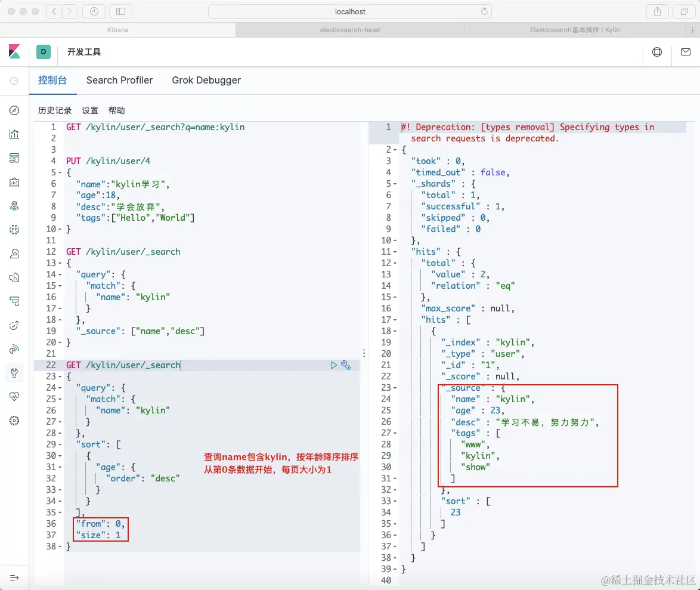Open Maps icon in sidebar

coord(14,206)
